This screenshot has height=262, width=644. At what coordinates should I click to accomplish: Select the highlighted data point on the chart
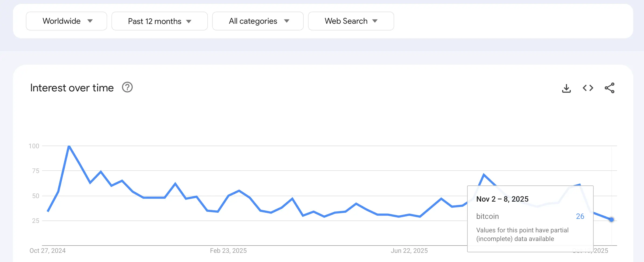coord(611,220)
